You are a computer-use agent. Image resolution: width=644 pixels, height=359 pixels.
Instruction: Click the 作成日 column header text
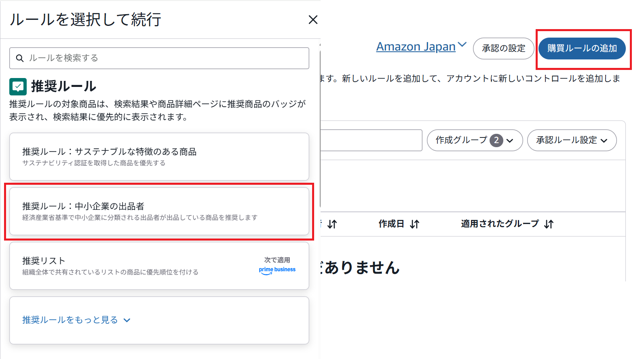pyautogui.click(x=391, y=224)
